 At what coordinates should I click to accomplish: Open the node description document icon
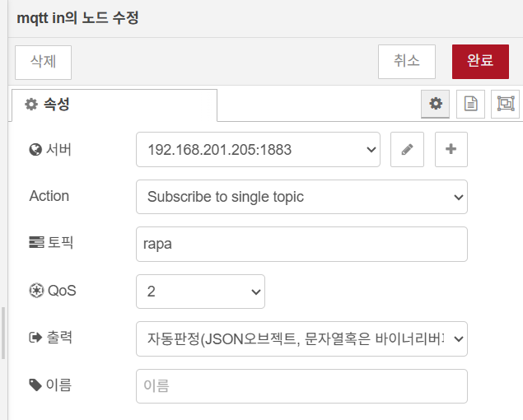point(470,104)
